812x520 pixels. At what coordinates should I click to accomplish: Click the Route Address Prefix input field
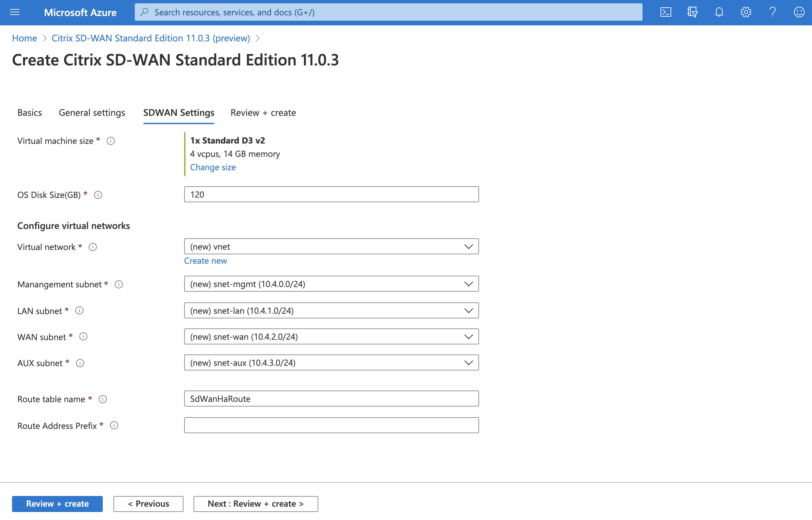point(331,425)
